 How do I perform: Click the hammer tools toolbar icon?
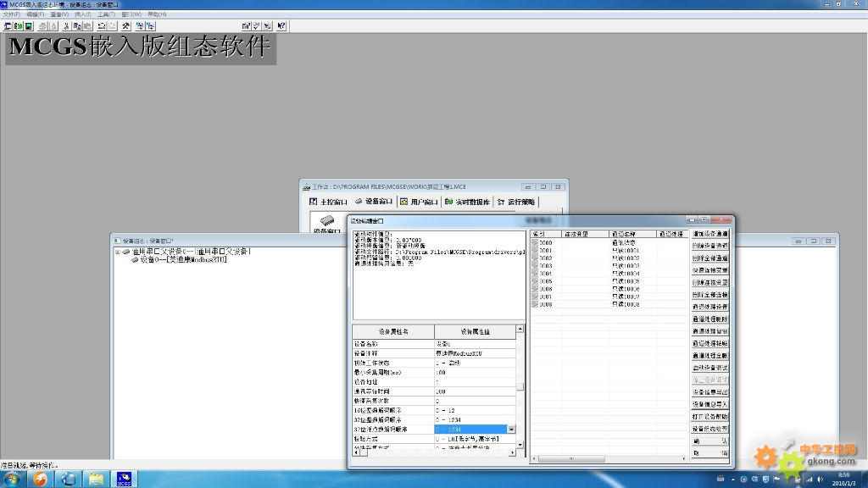[x=126, y=26]
